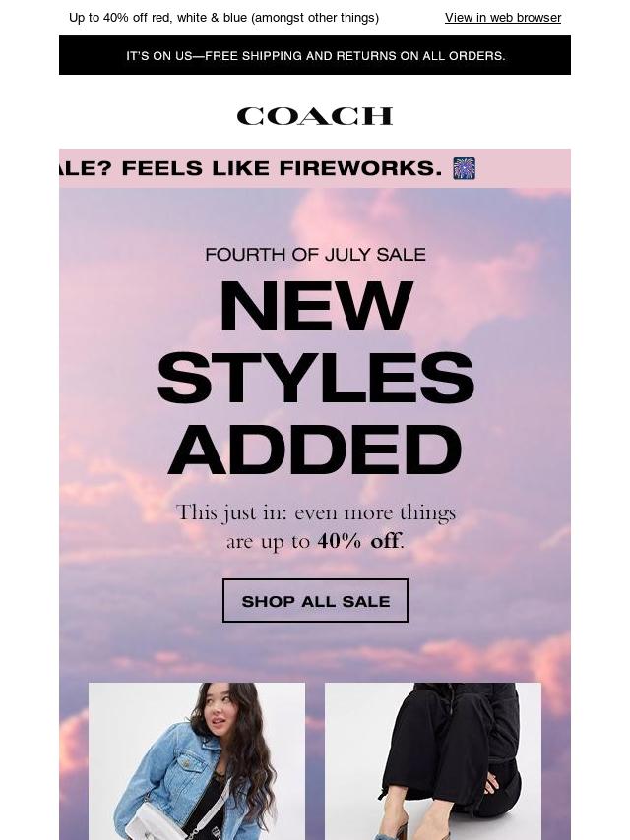
Task: Select the free shipping and returns black banner
Action: click(315, 55)
